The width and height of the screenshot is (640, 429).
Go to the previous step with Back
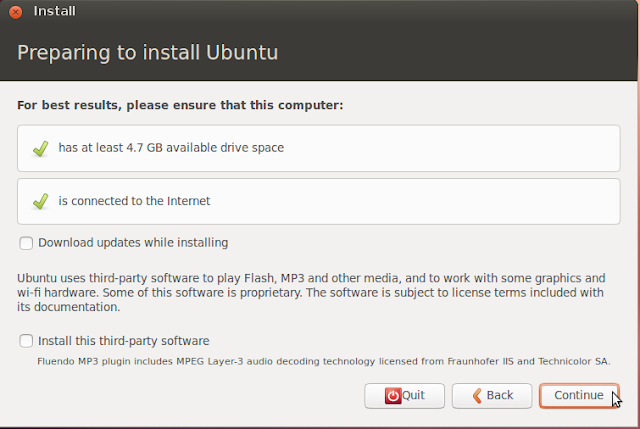click(491, 395)
